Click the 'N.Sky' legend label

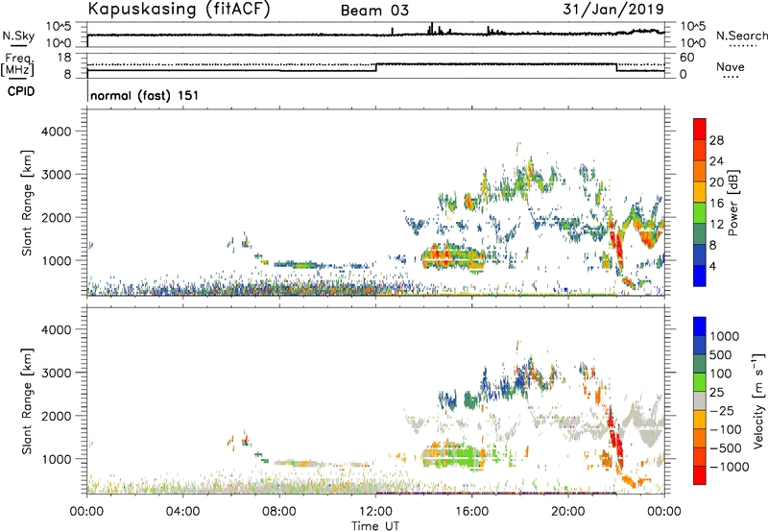tap(18, 36)
